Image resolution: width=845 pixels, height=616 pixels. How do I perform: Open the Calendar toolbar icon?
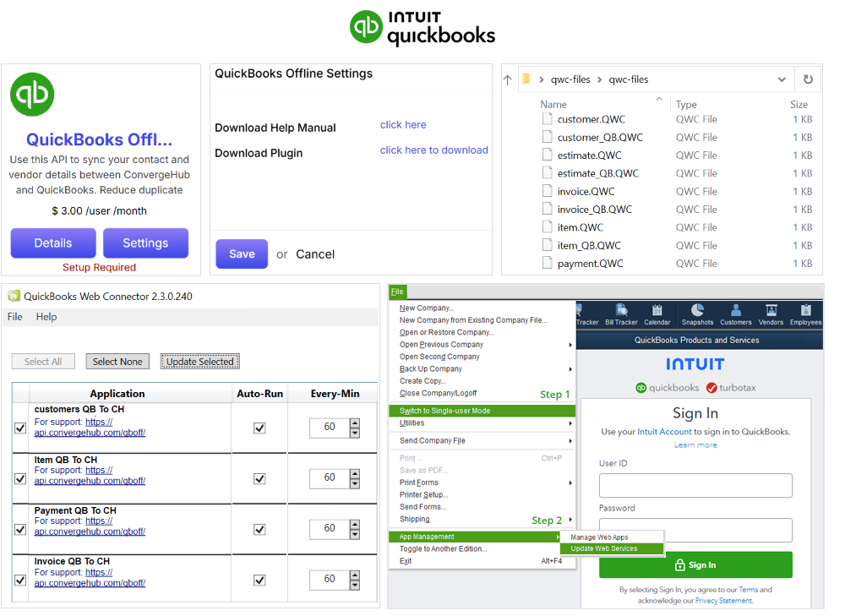coord(657,314)
